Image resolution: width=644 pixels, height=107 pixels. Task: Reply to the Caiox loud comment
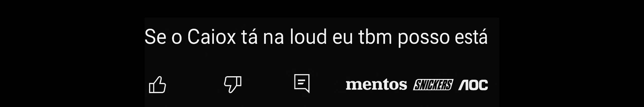coord(302,84)
